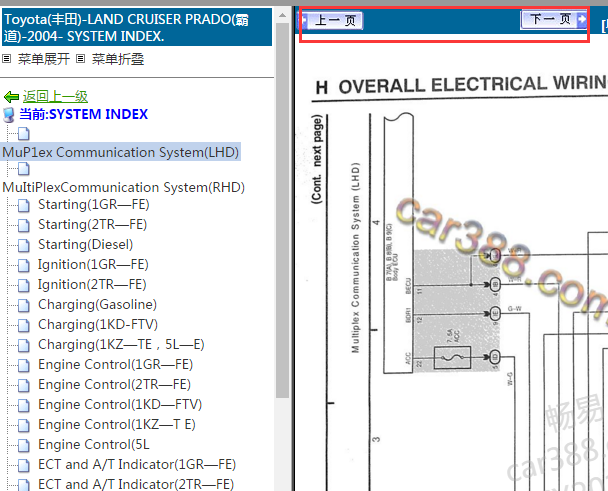Click page icon above MuP1ex Communication System(LHD)
The image size is (608, 491).
(x=24, y=134)
